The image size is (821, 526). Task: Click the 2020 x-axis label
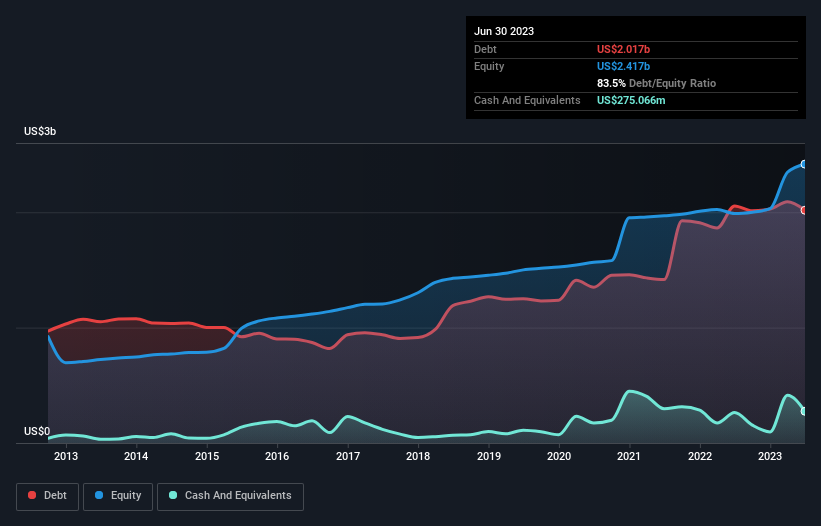559,456
